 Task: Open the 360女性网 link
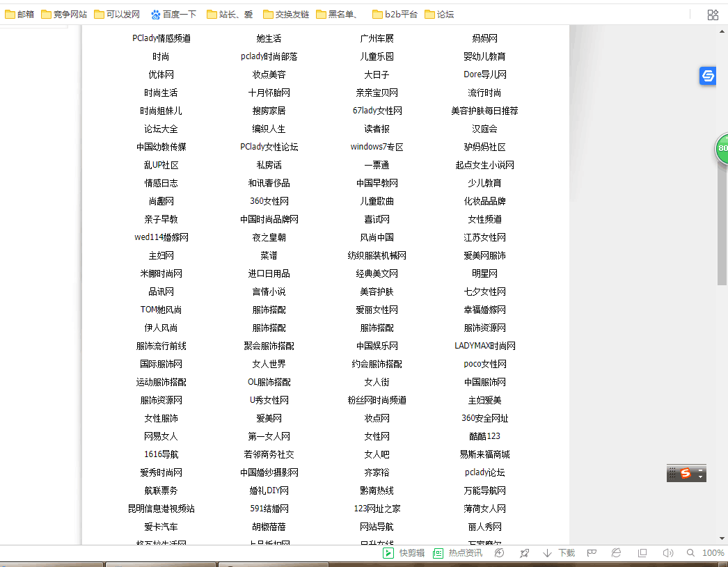click(269, 201)
